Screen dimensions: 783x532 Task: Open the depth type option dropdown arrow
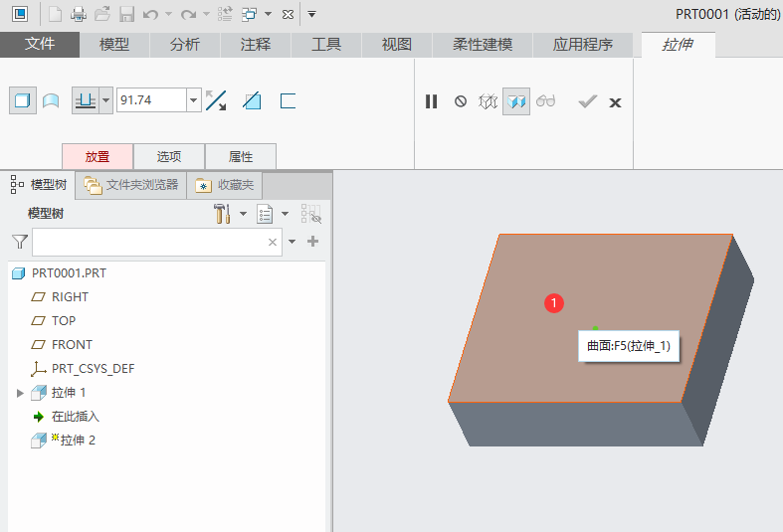105,100
